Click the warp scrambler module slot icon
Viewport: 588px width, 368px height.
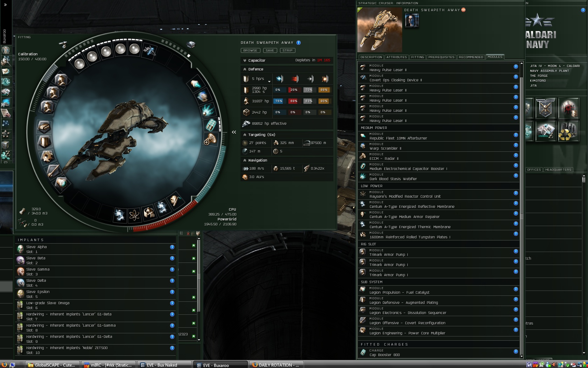(x=203, y=97)
